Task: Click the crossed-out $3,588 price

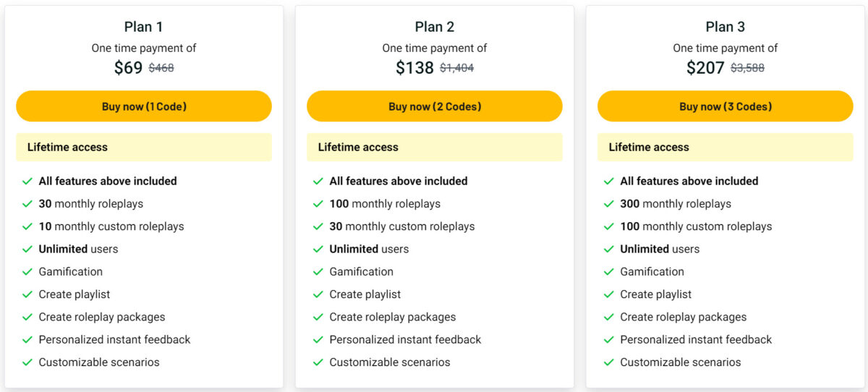Action: 747,68
